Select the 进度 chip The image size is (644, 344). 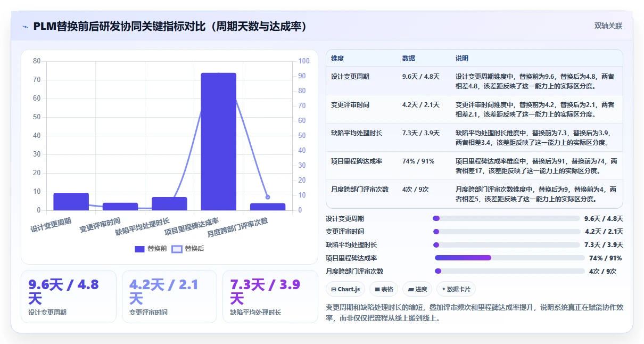417,289
